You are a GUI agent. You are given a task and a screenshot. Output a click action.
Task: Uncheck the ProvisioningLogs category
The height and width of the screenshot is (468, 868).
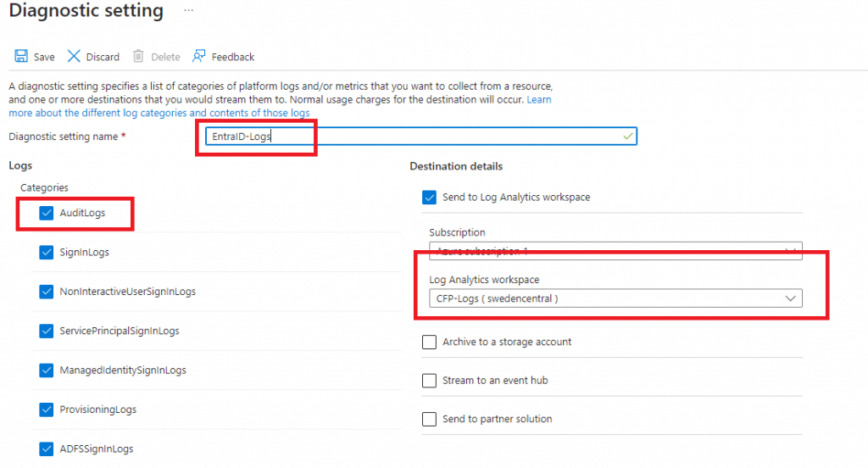pos(47,409)
